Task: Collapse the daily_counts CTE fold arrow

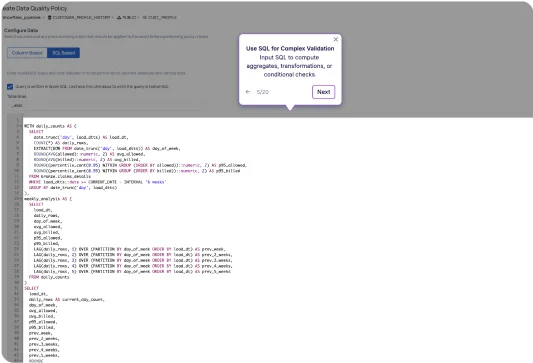Action: pos(21,126)
